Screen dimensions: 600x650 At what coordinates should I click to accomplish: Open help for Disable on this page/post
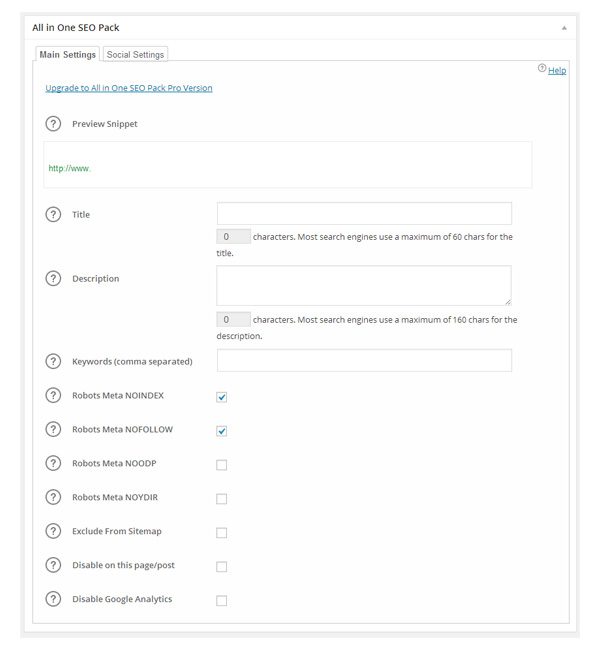[53, 565]
